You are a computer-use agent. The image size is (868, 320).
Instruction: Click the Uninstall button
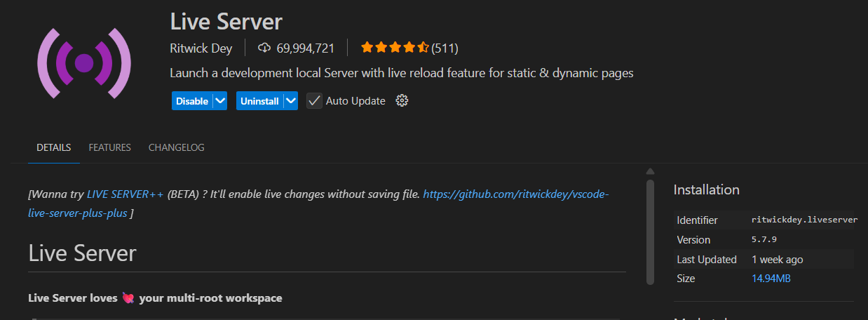click(259, 101)
